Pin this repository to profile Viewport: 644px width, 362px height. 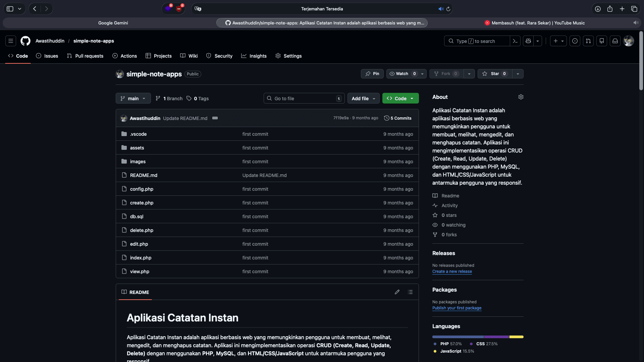click(372, 74)
